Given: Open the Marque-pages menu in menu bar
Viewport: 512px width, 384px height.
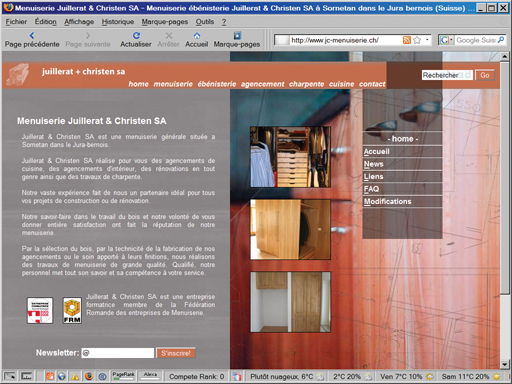Looking at the screenshot, I should [x=165, y=22].
